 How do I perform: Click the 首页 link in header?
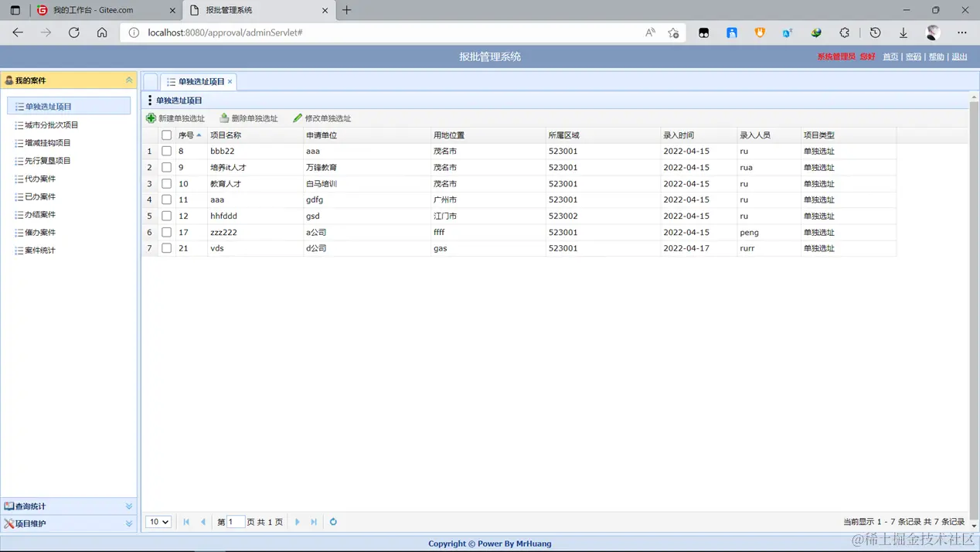[890, 56]
